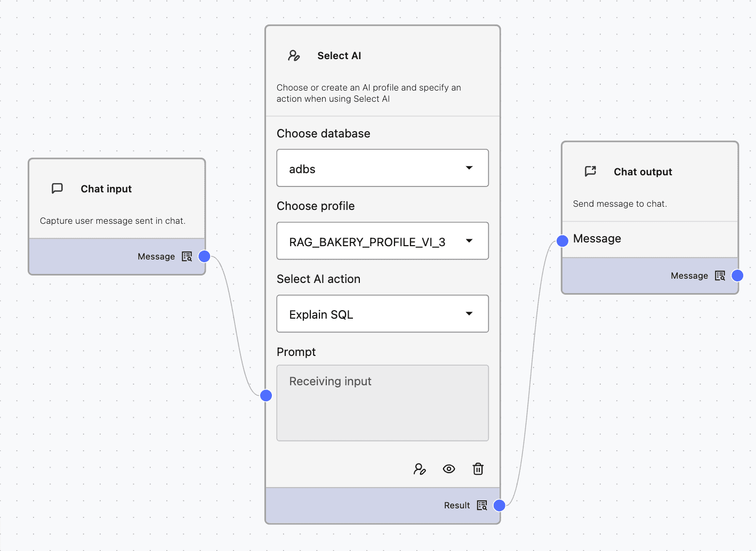Viewport: 756px width, 551px height.
Task: Click data preview icon beside Chat input Message
Action: tap(187, 256)
